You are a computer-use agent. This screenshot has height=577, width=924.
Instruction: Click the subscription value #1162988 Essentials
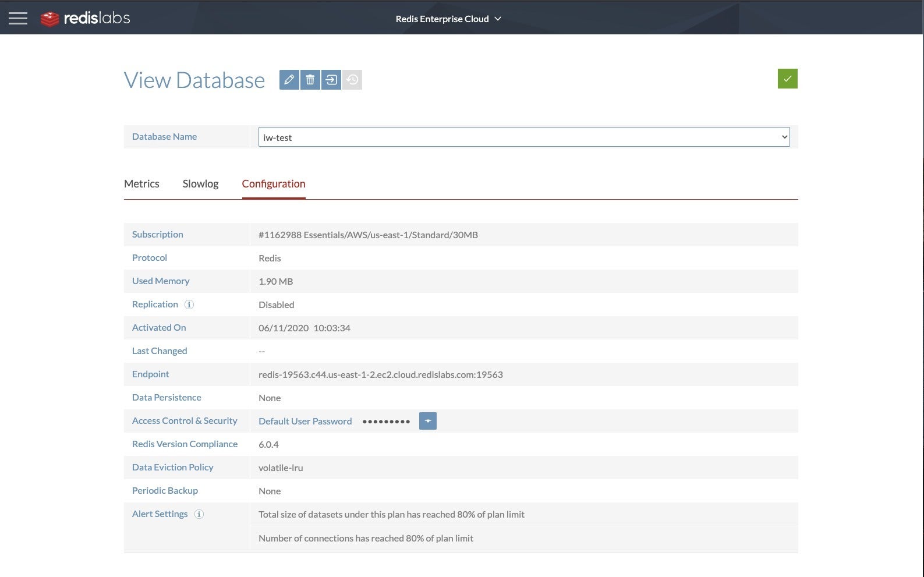point(368,235)
